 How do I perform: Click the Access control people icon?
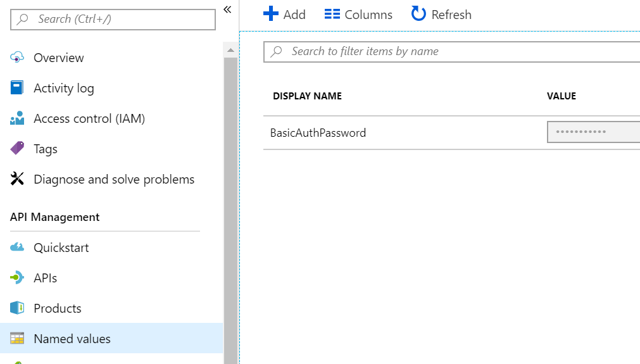pos(17,118)
